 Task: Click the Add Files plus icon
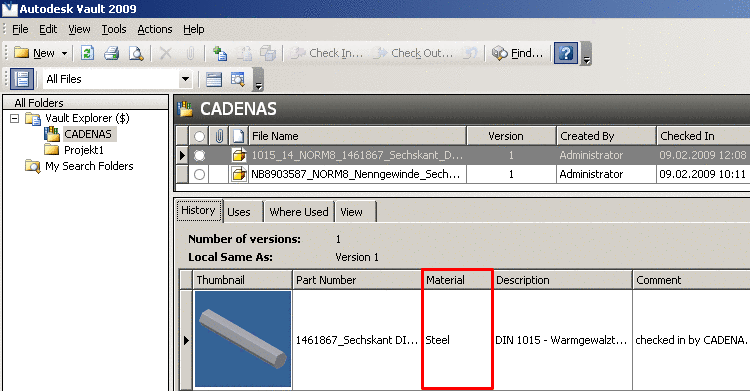pyautogui.click(x=220, y=53)
